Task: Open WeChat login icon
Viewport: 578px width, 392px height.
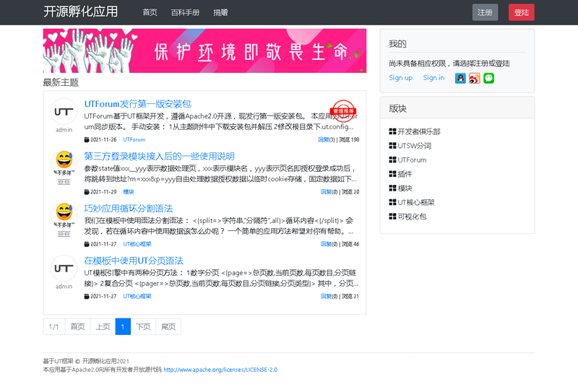Action: pyautogui.click(x=489, y=78)
